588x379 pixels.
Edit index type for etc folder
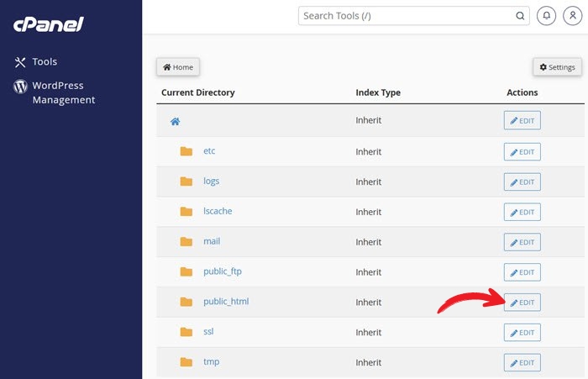[522, 152]
